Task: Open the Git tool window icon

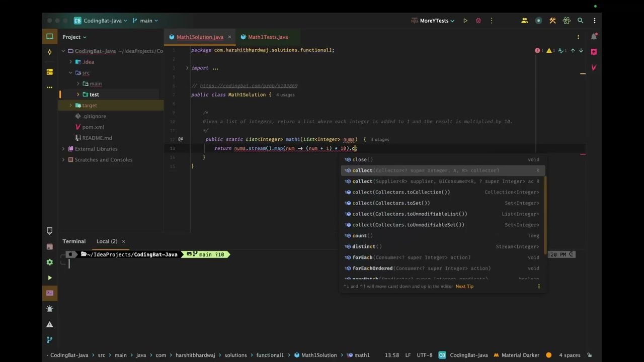Action: 49,340
